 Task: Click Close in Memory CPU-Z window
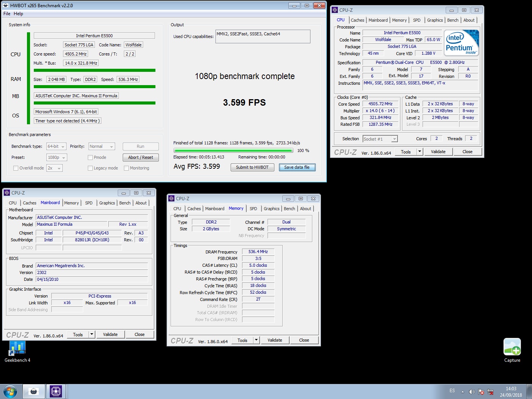tap(304, 340)
